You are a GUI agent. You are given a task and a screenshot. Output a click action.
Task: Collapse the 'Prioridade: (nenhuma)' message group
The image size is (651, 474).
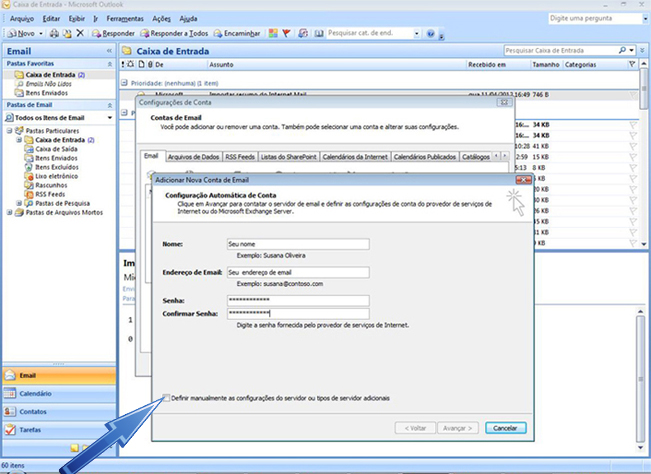pos(124,83)
